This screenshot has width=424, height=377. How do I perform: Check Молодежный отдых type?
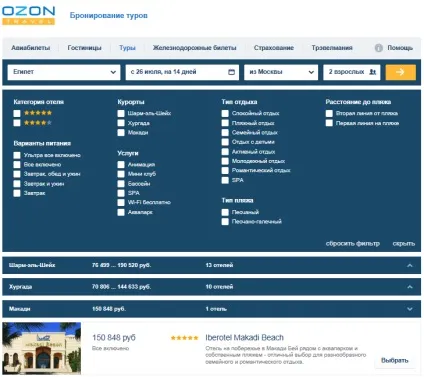pyautogui.click(x=225, y=161)
